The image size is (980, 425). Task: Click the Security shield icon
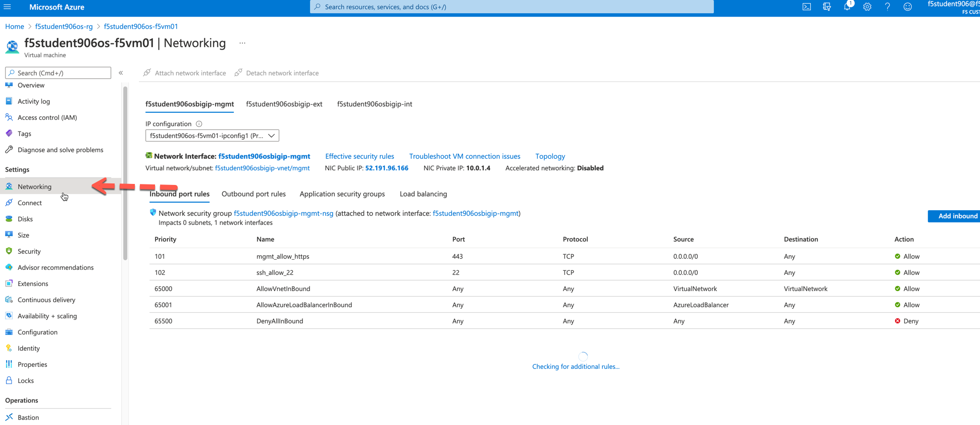click(x=9, y=251)
